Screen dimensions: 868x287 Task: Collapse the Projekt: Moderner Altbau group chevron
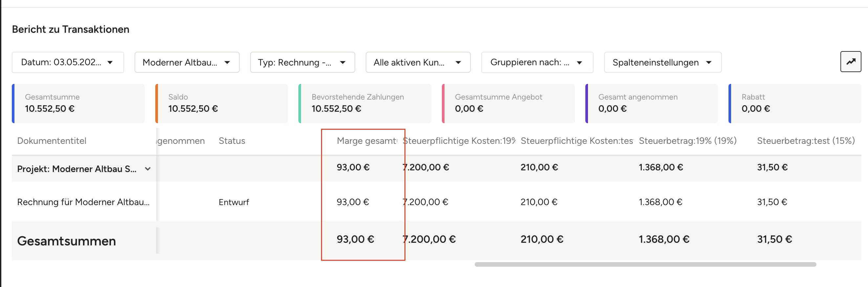pos(148,169)
